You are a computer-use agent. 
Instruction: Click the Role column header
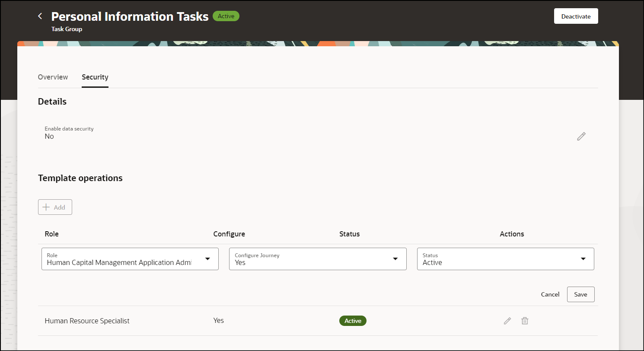click(x=52, y=234)
